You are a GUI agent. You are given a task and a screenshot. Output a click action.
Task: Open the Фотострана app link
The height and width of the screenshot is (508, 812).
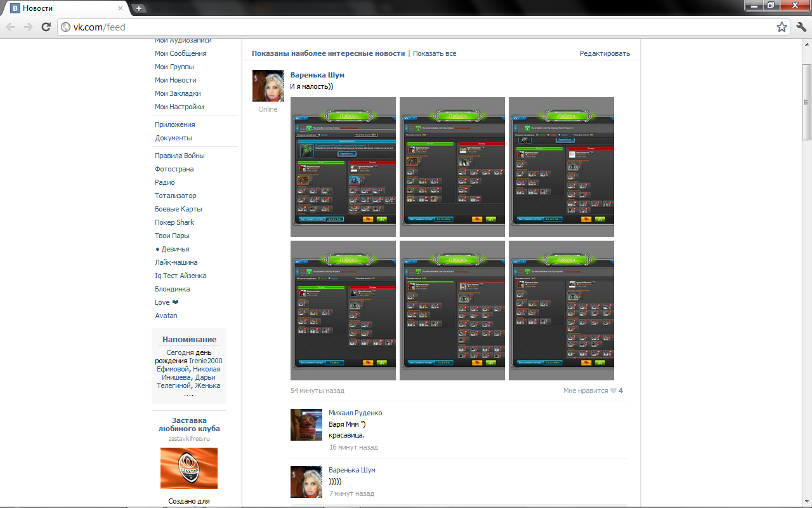[174, 169]
